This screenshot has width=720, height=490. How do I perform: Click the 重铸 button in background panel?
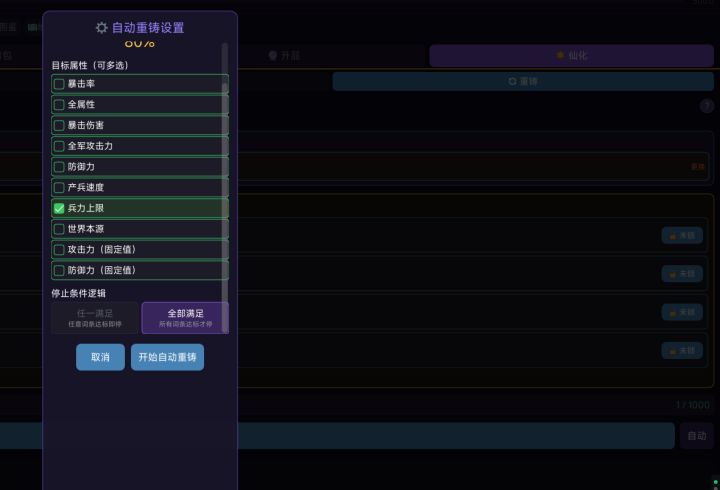click(523, 81)
